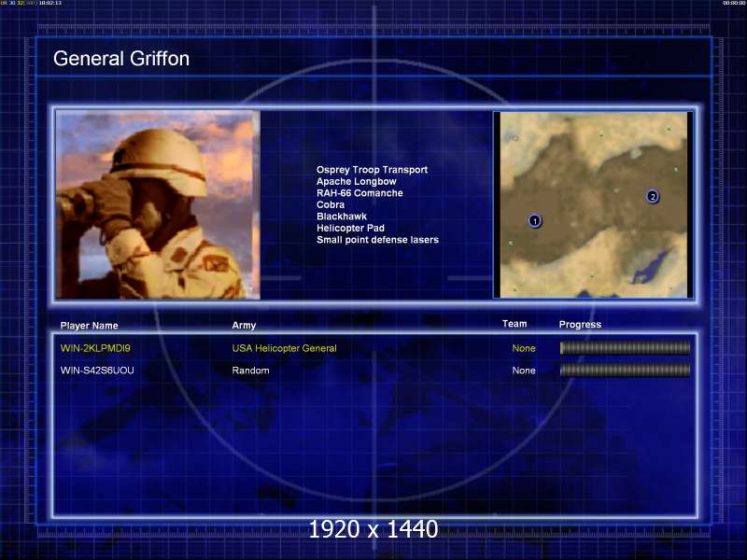Click RAH-66 Comanche text
The height and width of the screenshot is (560, 747).
pos(359,193)
